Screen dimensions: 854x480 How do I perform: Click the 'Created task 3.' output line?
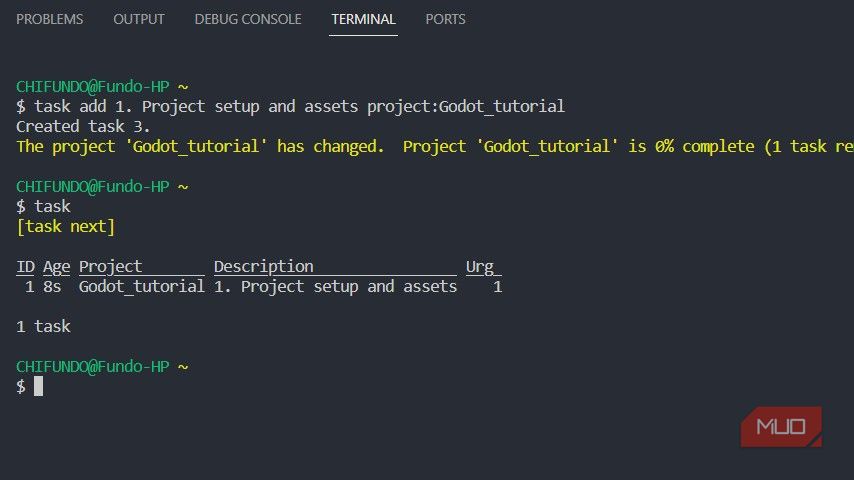[x=83, y=126]
